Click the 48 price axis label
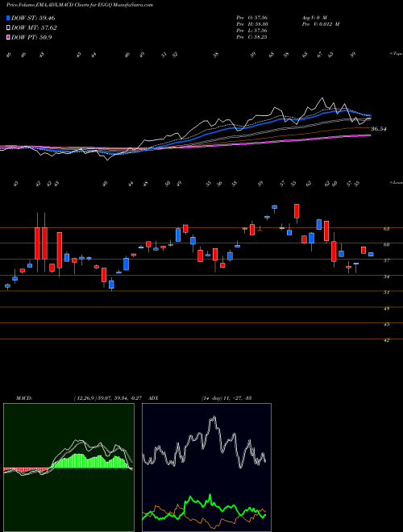Image resolution: width=403 pixels, height=532 pixels. [x=386, y=309]
